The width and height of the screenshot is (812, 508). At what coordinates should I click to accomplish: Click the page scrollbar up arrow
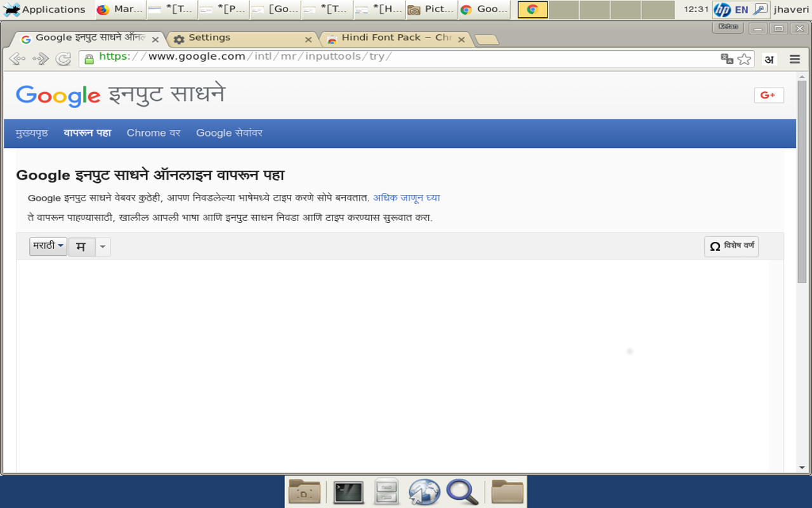coord(802,77)
